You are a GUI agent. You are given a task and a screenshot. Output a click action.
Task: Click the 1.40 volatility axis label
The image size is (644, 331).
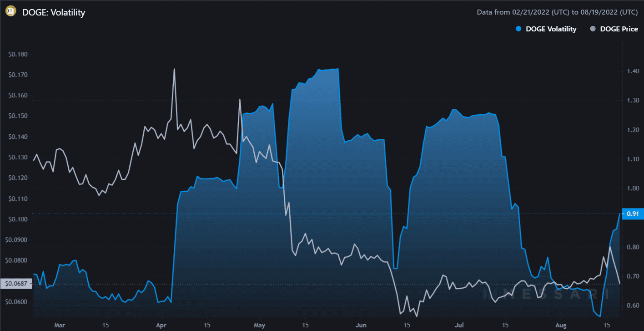point(633,71)
